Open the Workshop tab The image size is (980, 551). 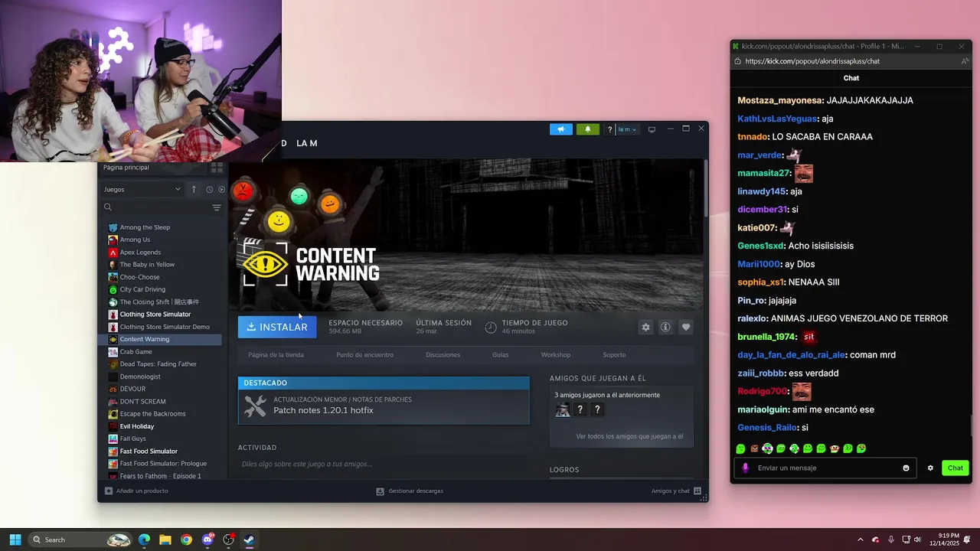(x=556, y=355)
